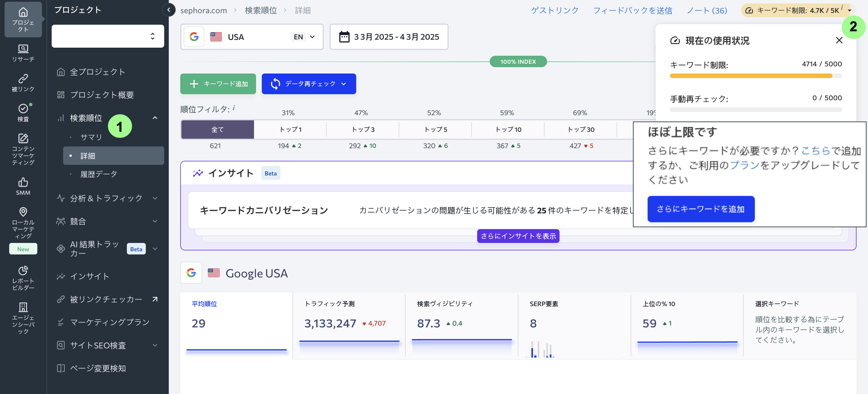Select the トップ5 ranking filter tab
Screen dimensions: 868x394
click(x=435, y=130)
